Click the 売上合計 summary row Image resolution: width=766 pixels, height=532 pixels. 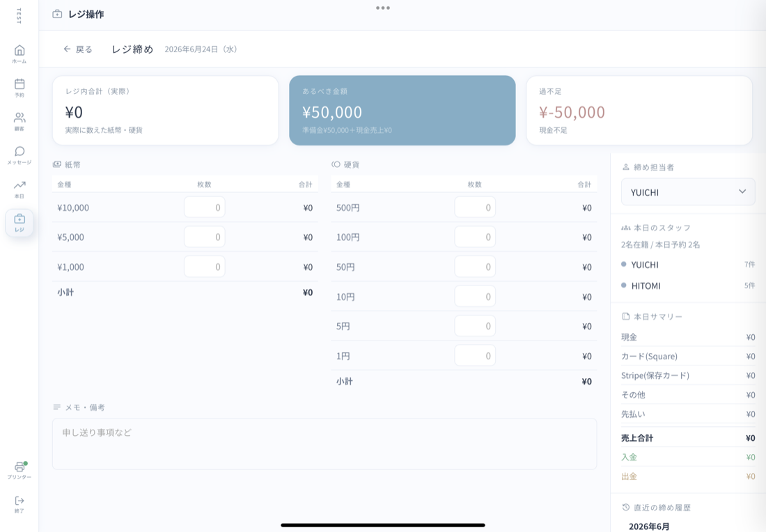point(688,438)
